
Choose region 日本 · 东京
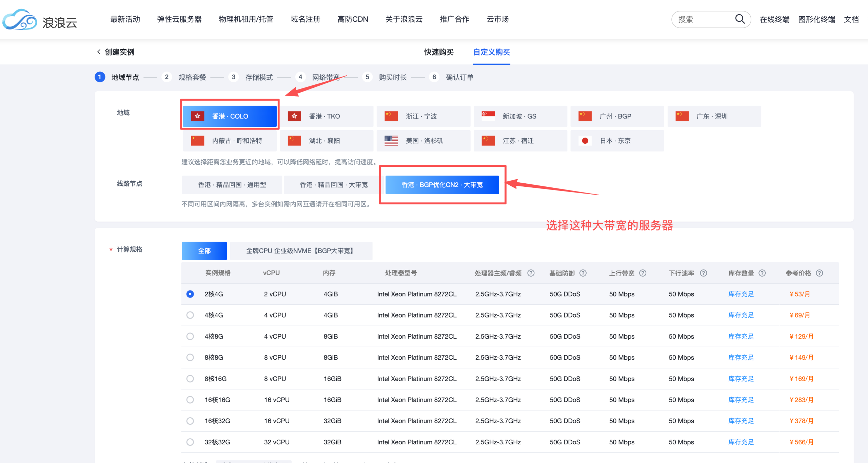click(x=617, y=141)
